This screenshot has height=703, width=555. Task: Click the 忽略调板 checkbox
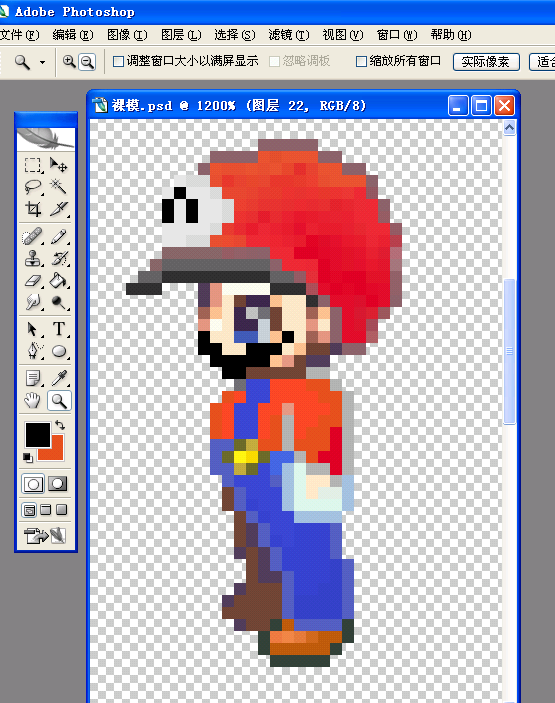point(274,61)
